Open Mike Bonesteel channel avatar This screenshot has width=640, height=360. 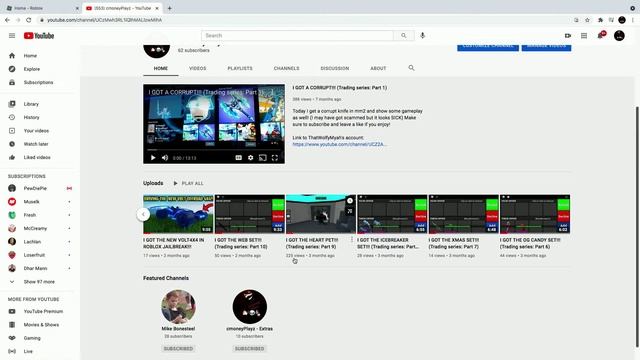coord(178,307)
